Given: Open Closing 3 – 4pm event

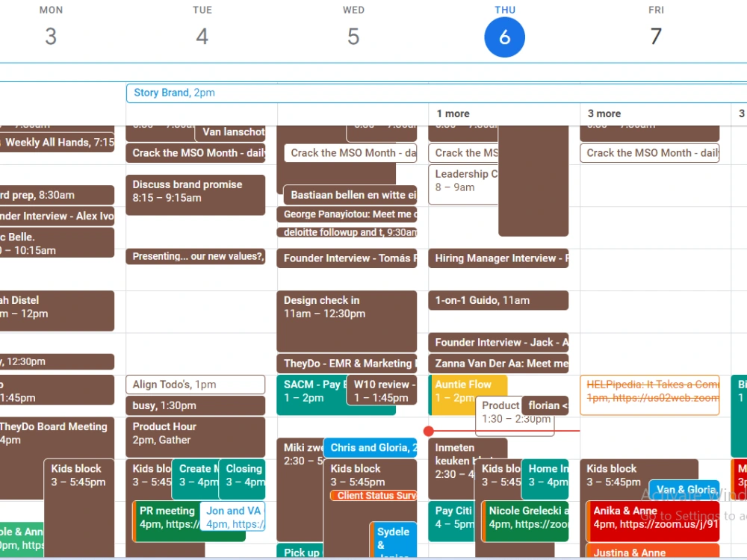Looking at the screenshot, I should coord(242,479).
